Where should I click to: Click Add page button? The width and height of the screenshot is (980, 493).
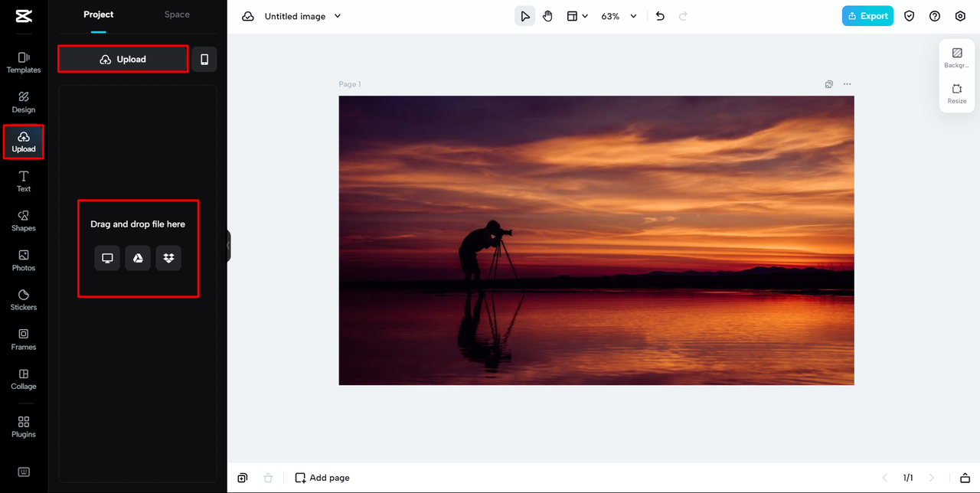(x=322, y=478)
